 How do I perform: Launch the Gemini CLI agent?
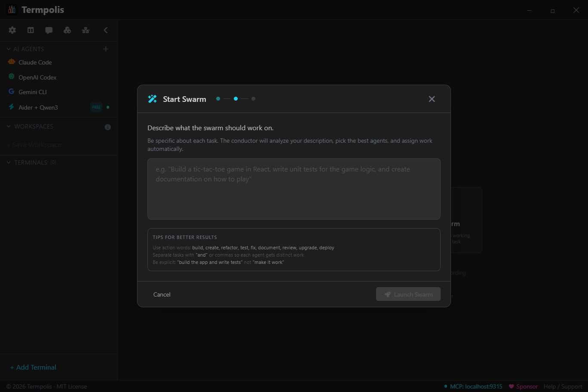(x=32, y=92)
